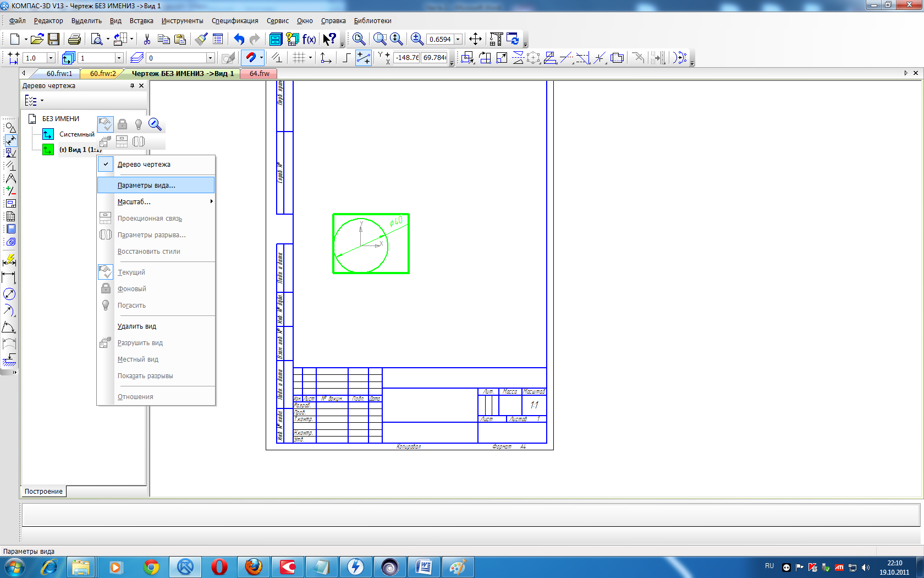Print the drawing with the printer icon
The height and width of the screenshot is (578, 924).
tap(74, 39)
